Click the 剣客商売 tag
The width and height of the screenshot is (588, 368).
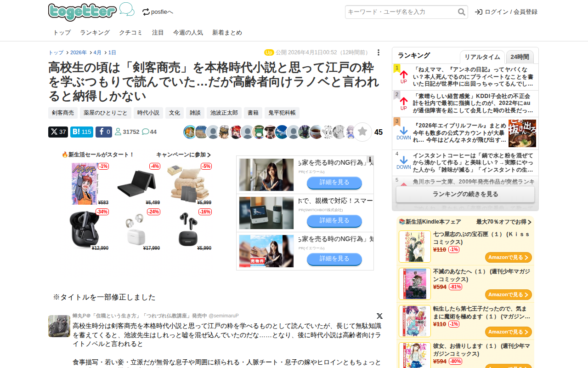[63, 113]
